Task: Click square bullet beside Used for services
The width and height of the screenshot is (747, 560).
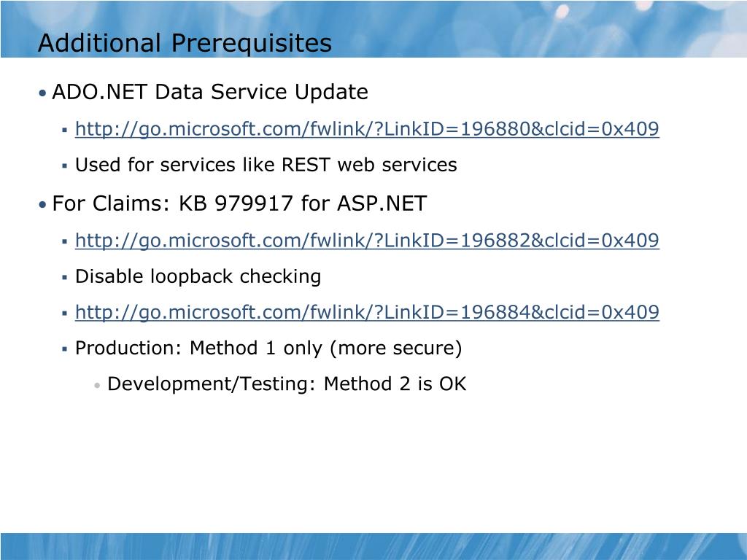Action: (65, 166)
